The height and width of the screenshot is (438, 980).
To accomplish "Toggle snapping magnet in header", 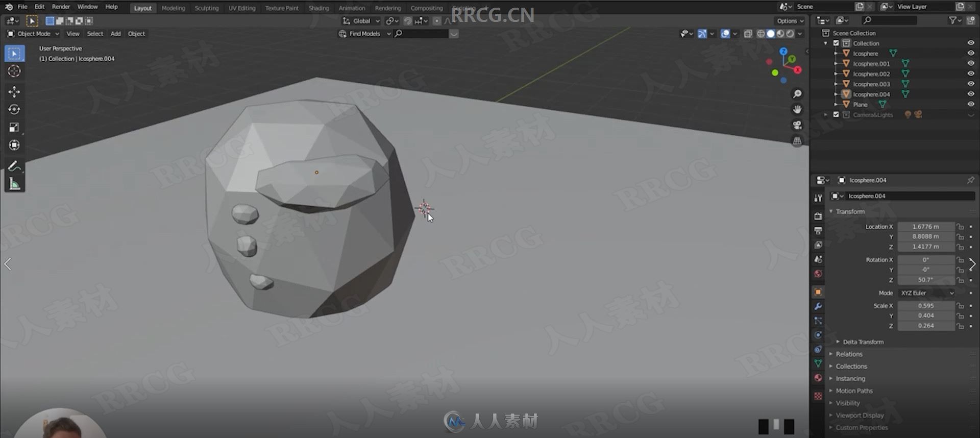I will tap(407, 21).
